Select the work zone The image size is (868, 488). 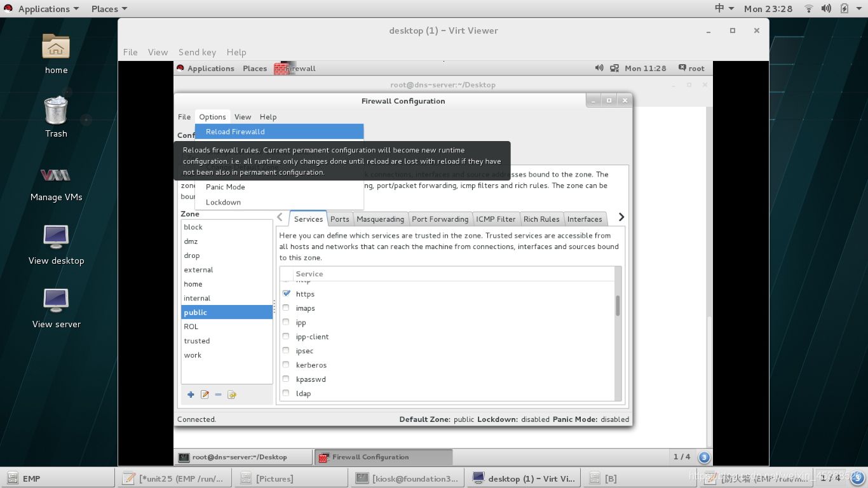coord(227,355)
